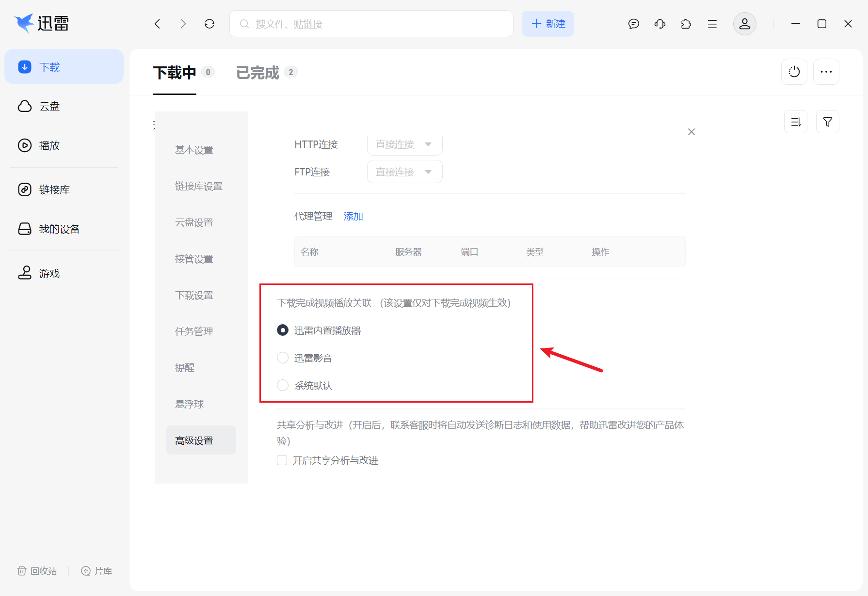Open the plugins puzzle icon
The height and width of the screenshot is (596, 868).
tap(686, 24)
